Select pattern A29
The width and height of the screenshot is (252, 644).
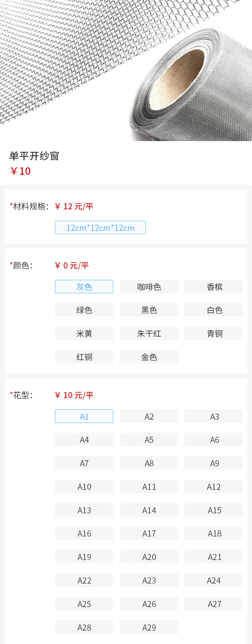(149, 627)
